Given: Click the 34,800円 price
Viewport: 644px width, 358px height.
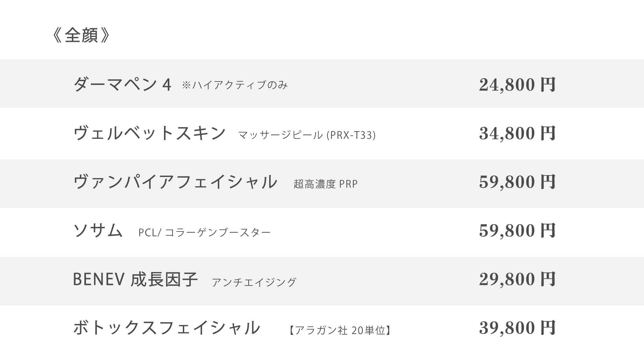Looking at the screenshot, I should pyautogui.click(x=517, y=133).
